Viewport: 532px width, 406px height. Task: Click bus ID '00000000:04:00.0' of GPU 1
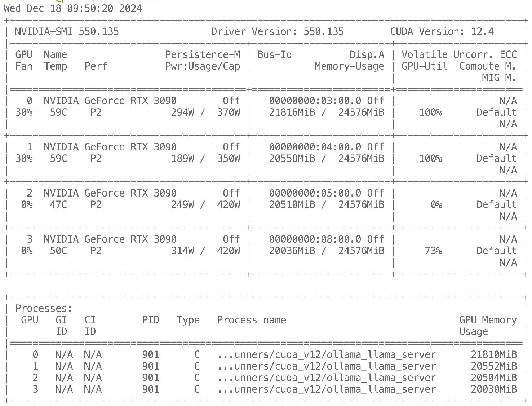[315, 147]
